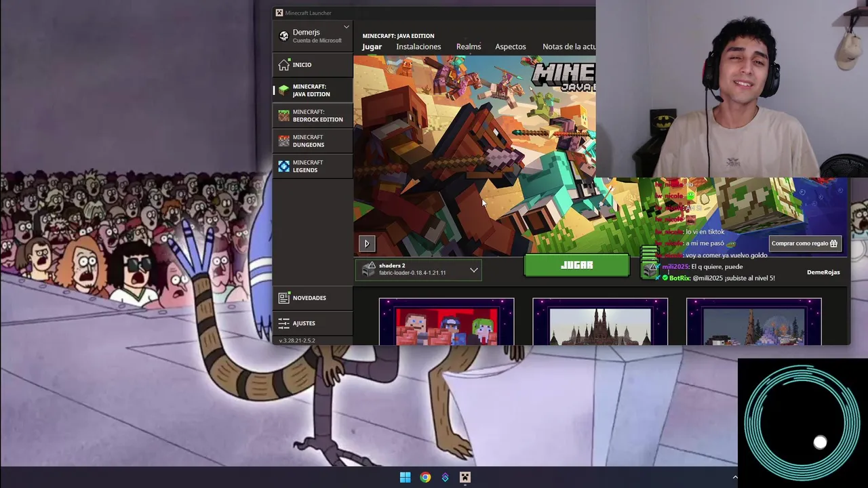The image size is (868, 488).
Task: Select the Minecraft Java Edition grass block icon
Action: pos(283,90)
